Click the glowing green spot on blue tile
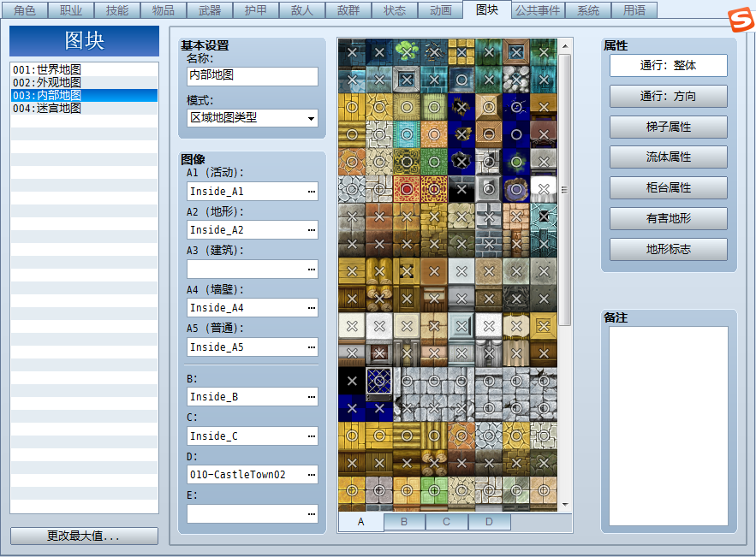 pos(516,162)
